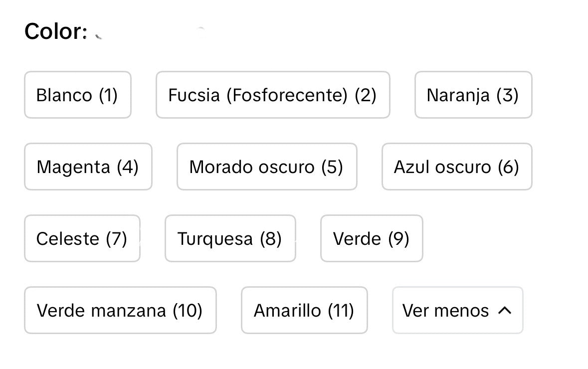Select Magenta (4) as the color

(88, 167)
